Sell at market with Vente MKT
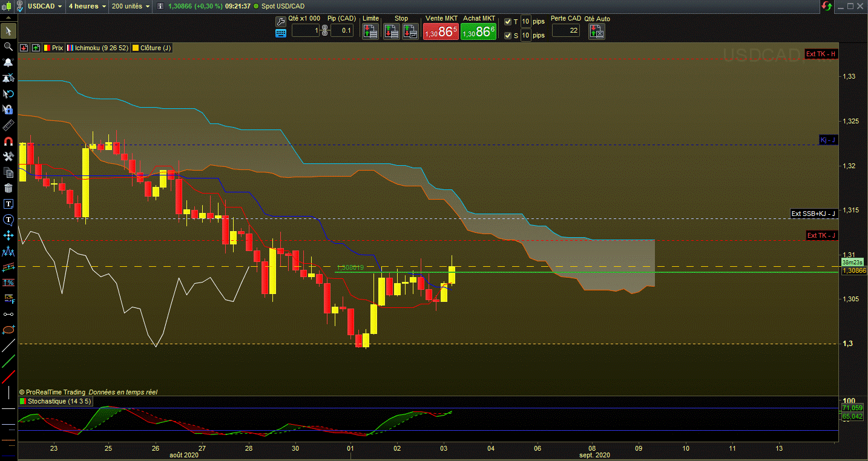868x461 pixels. click(441, 31)
